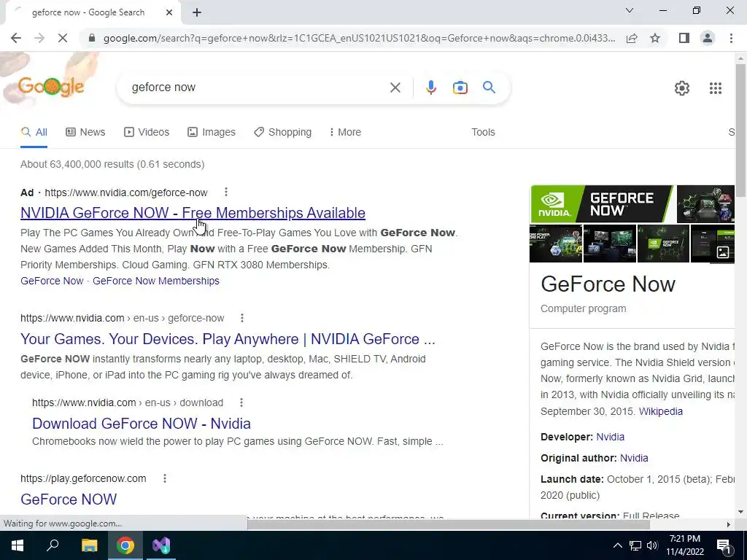
Task: Open search Tools options
Action: tap(483, 133)
